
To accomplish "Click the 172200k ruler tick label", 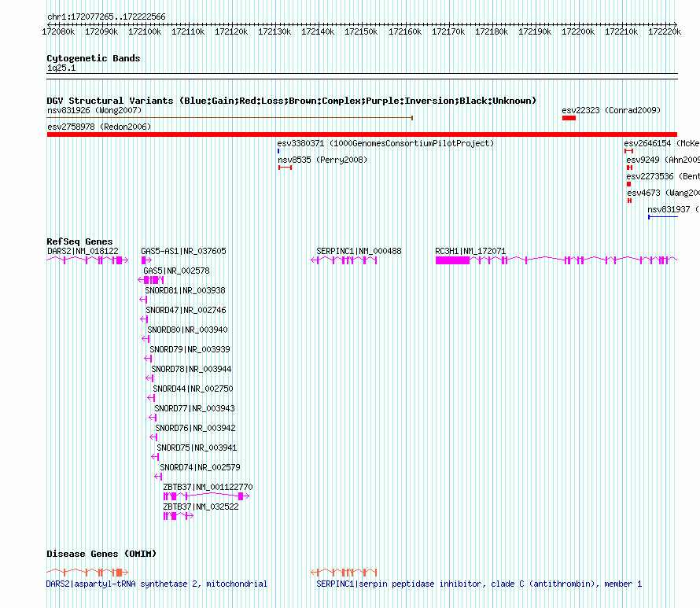I will point(578,31).
